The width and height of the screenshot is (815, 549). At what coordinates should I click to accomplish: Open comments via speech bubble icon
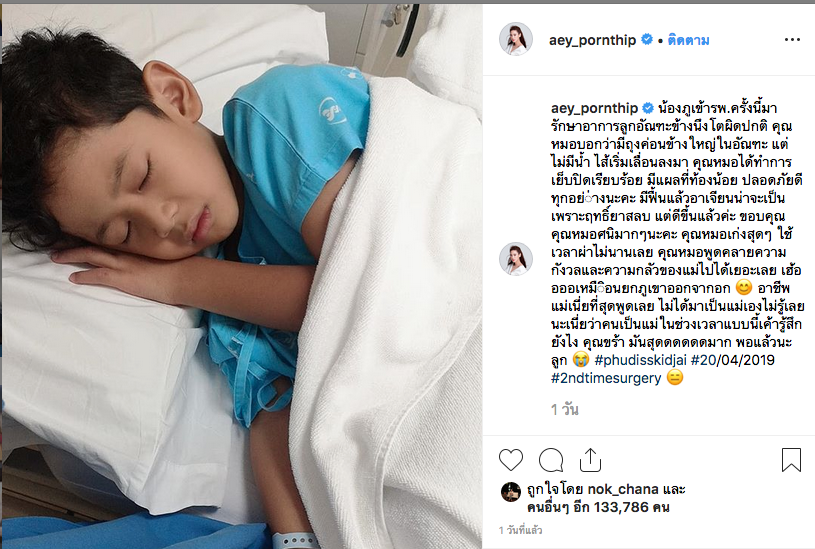click(551, 460)
